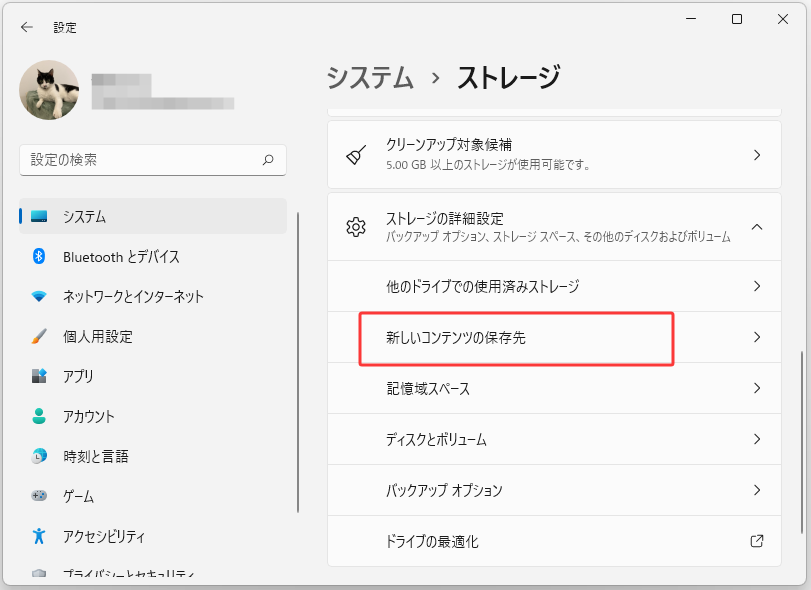Click the back arrow in title bar

pyautogui.click(x=27, y=27)
